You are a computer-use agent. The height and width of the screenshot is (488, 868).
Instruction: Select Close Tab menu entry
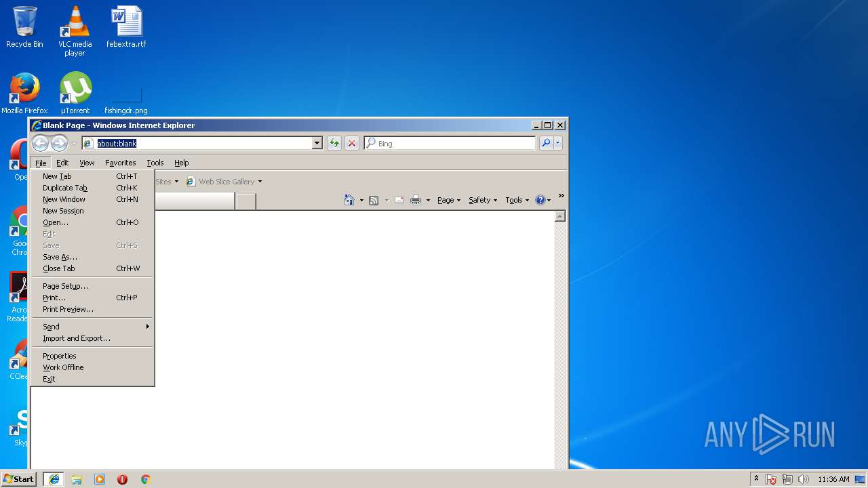click(x=92, y=268)
